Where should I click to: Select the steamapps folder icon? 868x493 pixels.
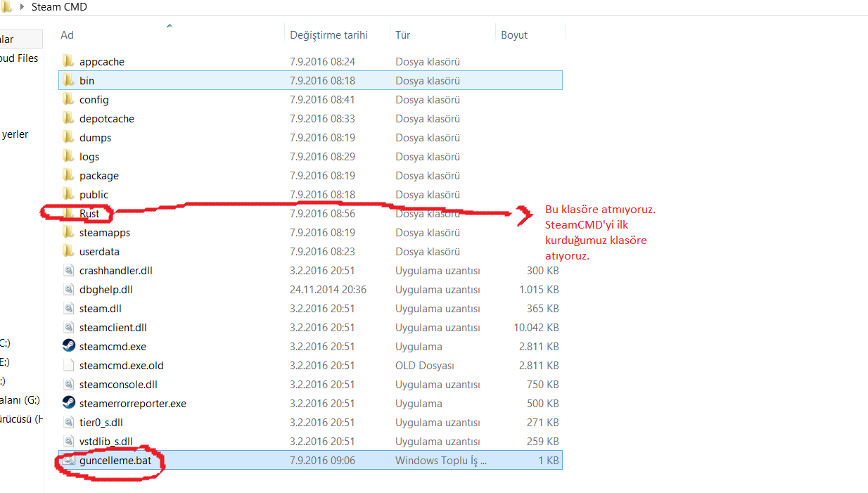(68, 232)
